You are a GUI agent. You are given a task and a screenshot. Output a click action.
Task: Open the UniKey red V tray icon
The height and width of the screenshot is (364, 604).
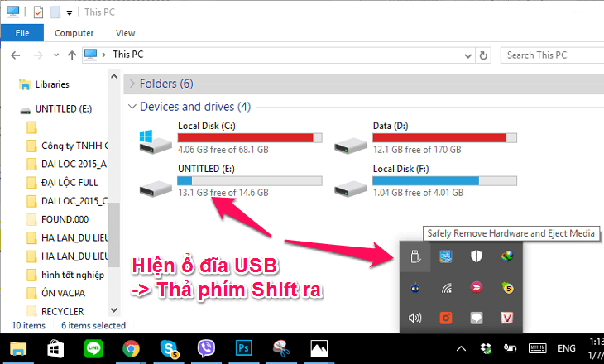pos(507,318)
